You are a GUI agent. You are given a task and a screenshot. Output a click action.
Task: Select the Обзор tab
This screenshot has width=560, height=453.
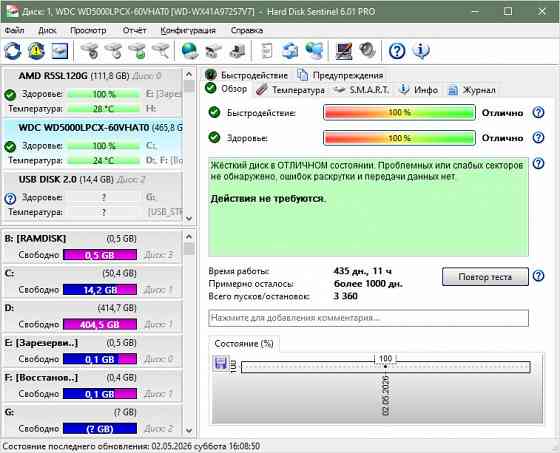pyautogui.click(x=226, y=89)
